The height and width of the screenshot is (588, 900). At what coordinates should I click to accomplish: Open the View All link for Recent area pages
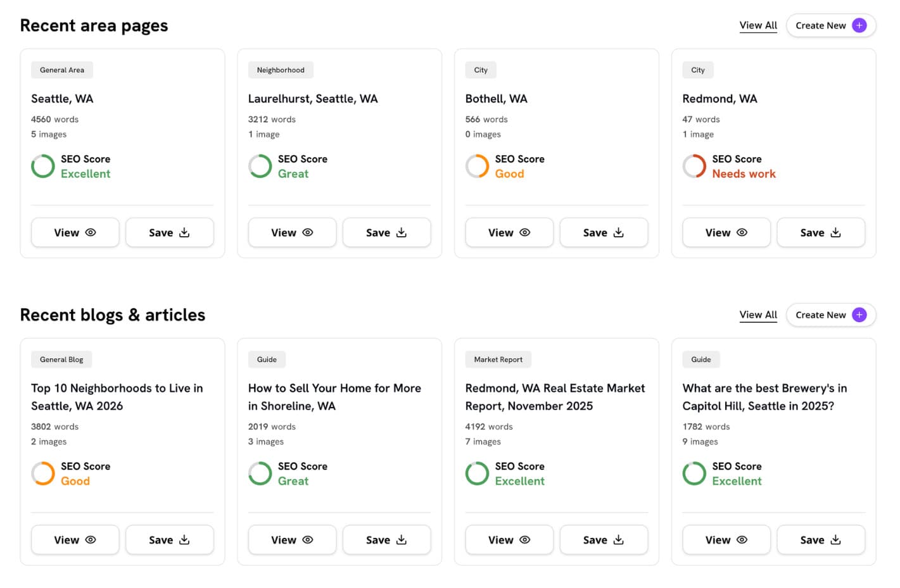pos(758,25)
